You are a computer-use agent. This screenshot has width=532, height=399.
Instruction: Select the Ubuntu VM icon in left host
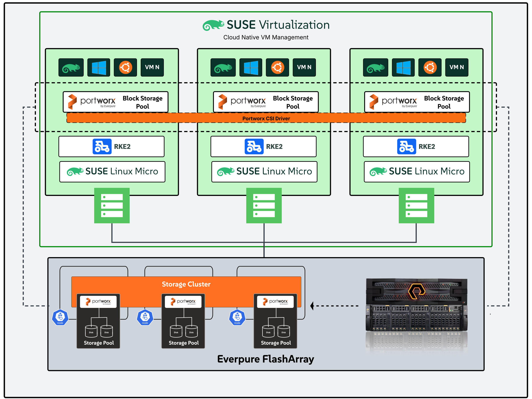[x=125, y=67]
